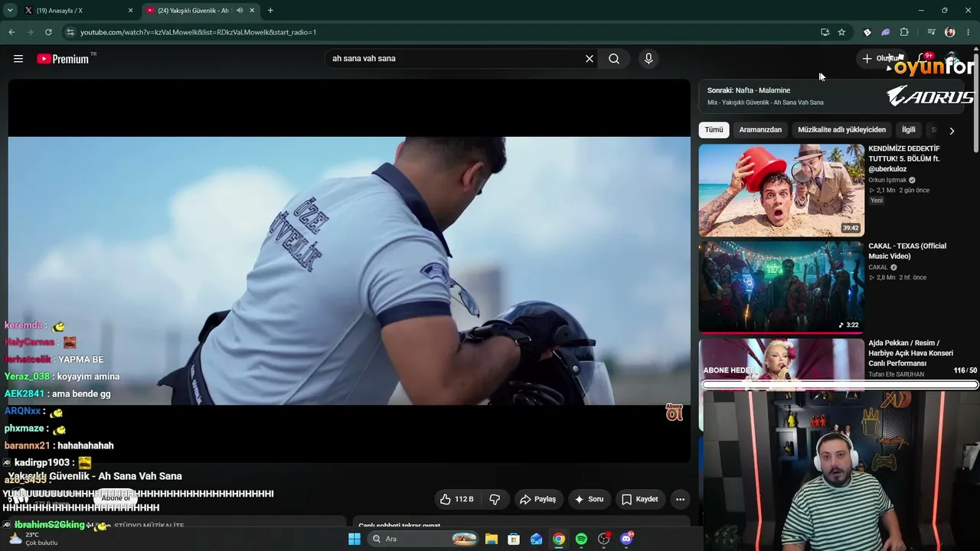The image size is (980, 551).
Task: View site information icon in address bar
Action: point(70,32)
